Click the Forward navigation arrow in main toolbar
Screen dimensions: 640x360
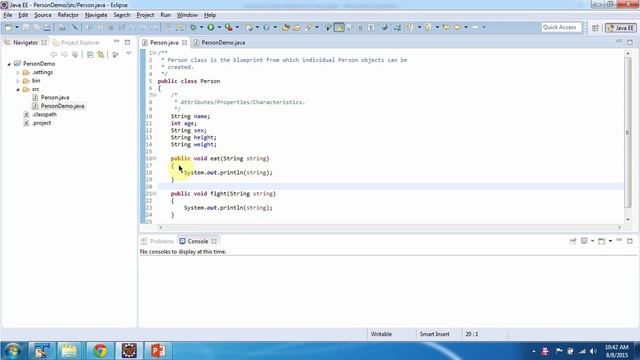coord(475,27)
